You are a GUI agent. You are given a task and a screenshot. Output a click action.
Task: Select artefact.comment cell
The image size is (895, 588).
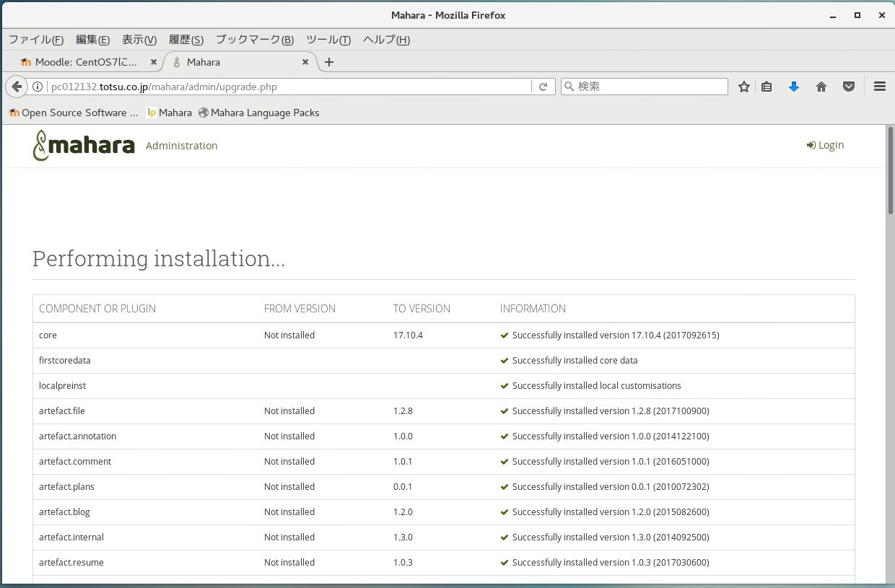pos(75,462)
